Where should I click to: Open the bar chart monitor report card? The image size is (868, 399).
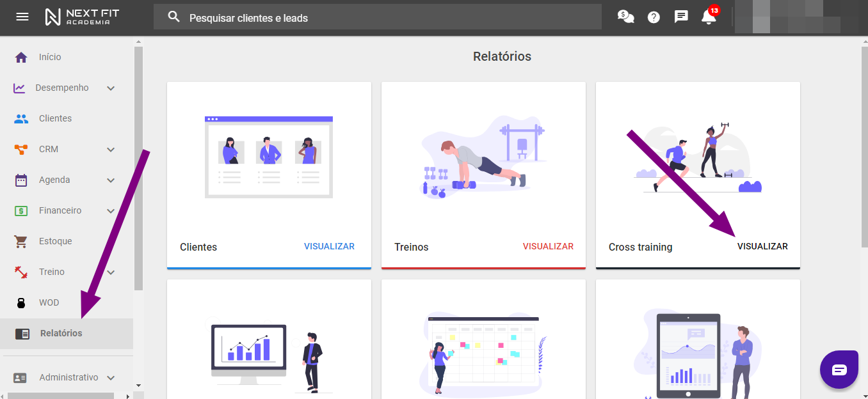tap(269, 339)
